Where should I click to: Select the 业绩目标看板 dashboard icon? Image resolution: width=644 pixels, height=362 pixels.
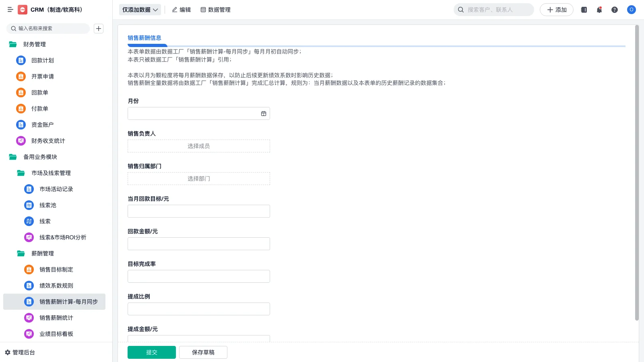[29, 334]
